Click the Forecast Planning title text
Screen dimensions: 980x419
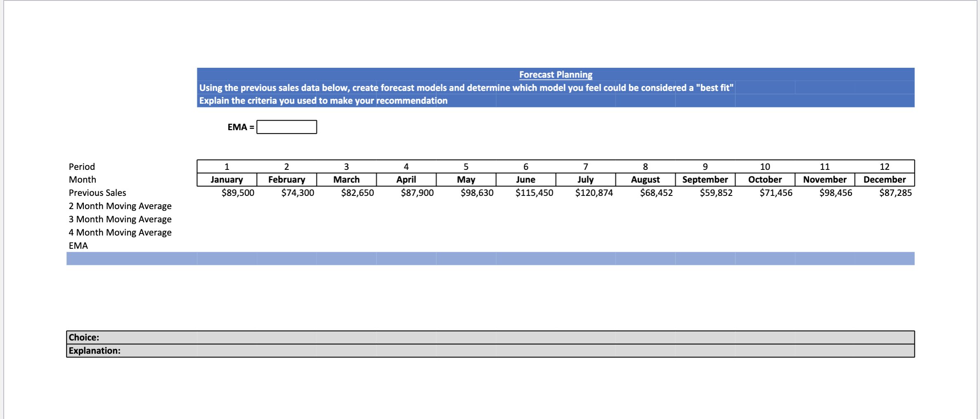pos(555,75)
